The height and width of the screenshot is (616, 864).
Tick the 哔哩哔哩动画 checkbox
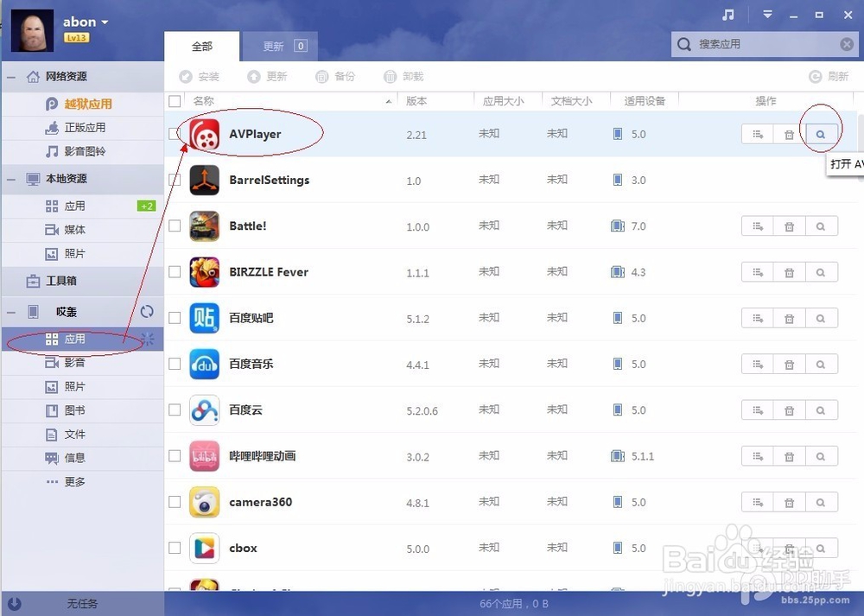point(175,455)
